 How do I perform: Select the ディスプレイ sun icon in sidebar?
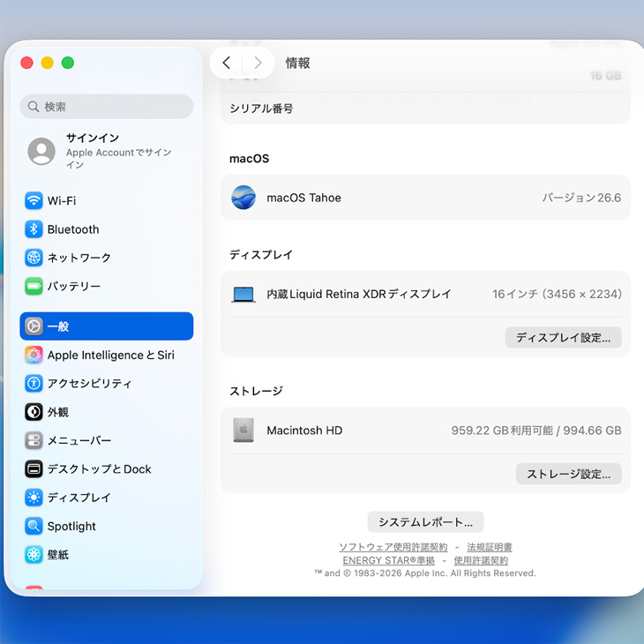click(x=34, y=498)
